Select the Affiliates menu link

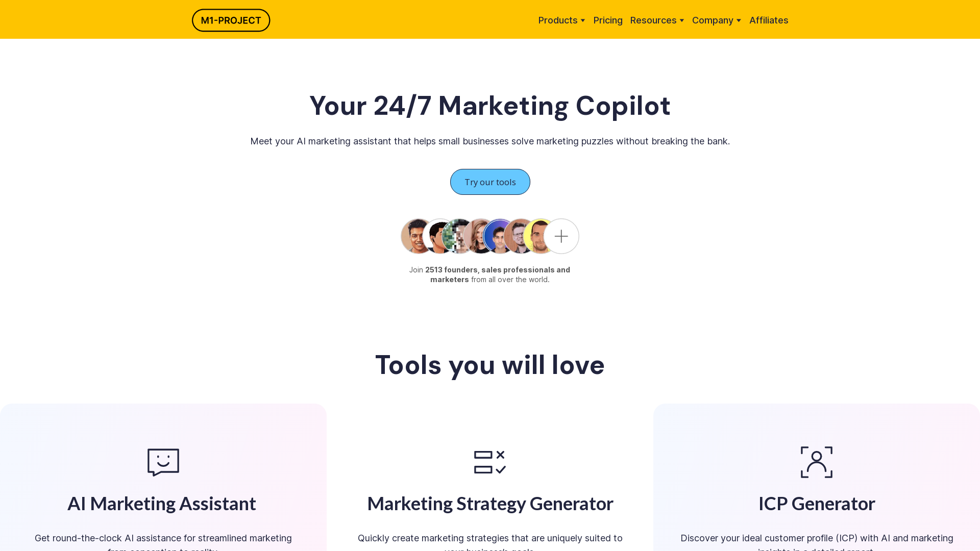point(769,19)
